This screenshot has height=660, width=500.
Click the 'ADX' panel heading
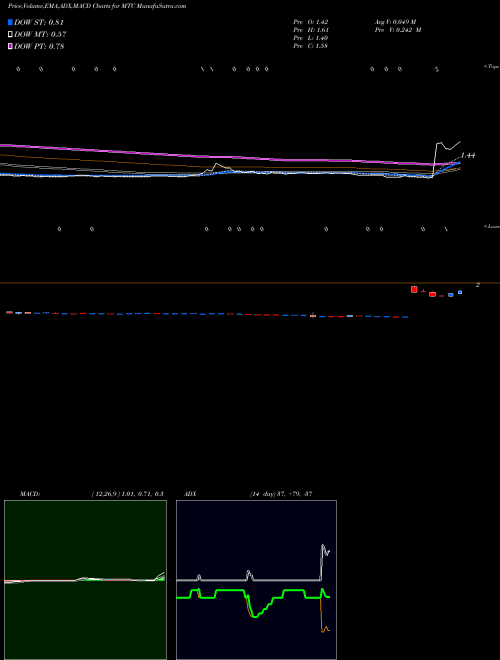pos(190,494)
